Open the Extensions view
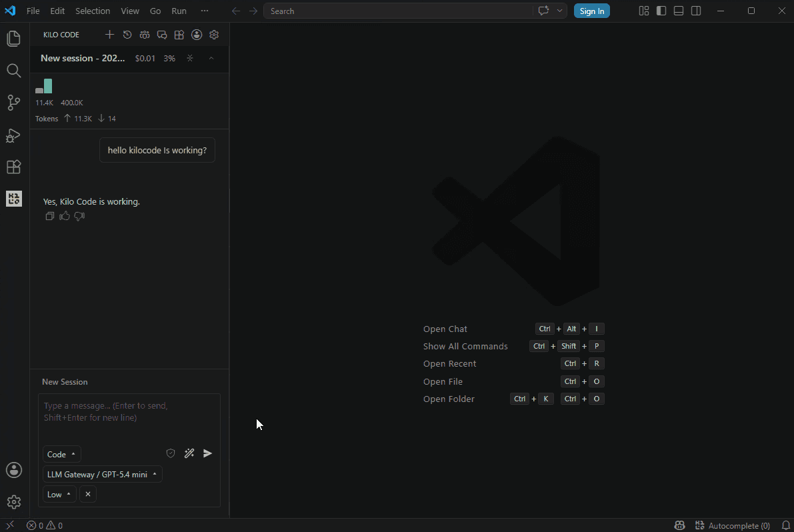The image size is (794, 532). (x=14, y=167)
